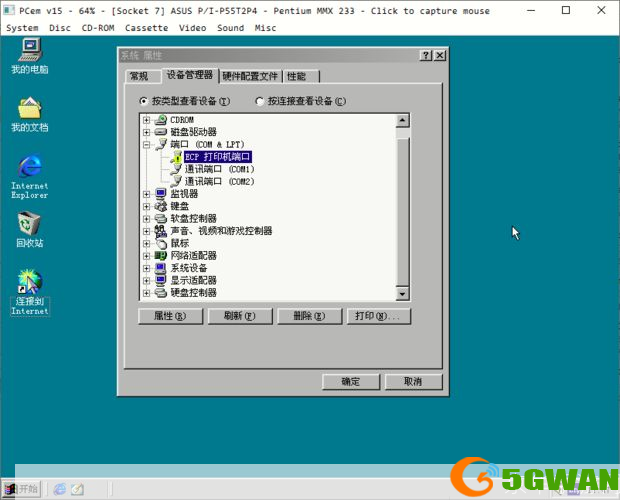620x500 pixels.
Task: Expand the 磁盘驱动器 tree node
Action: click(x=147, y=132)
